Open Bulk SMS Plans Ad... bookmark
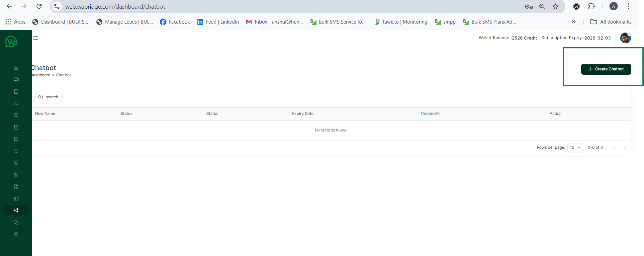 [490, 22]
